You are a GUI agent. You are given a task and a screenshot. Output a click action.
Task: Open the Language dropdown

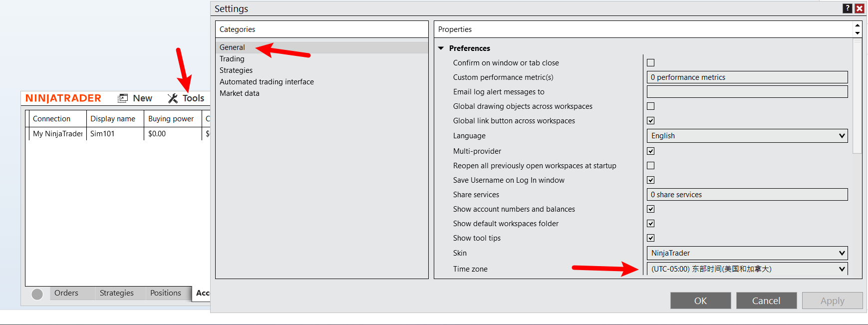coord(747,136)
